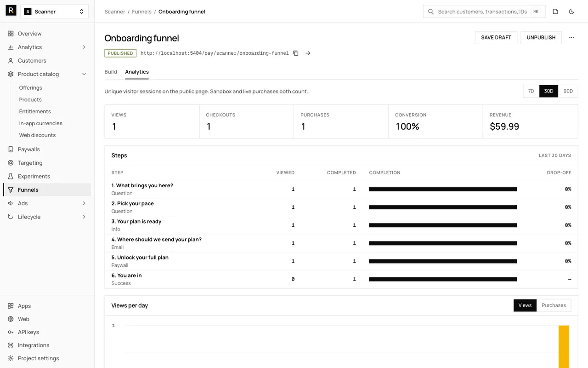Toggle dark mode with the moon icon

571,11
